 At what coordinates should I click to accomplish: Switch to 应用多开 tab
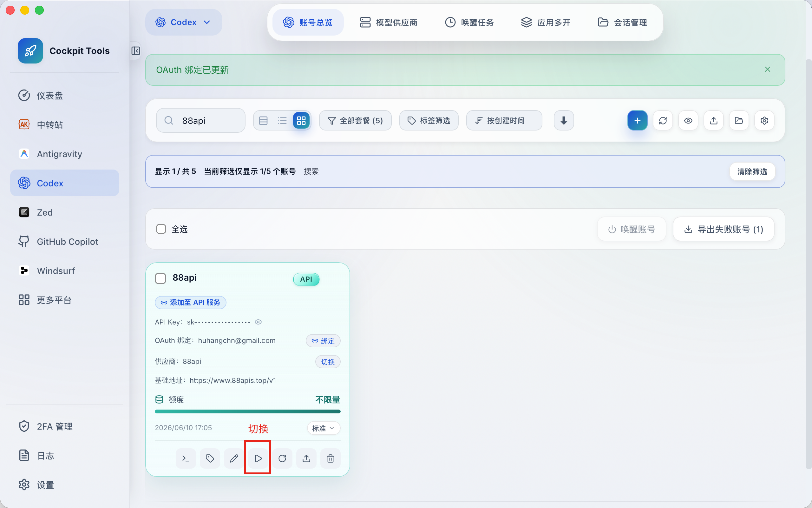point(546,22)
